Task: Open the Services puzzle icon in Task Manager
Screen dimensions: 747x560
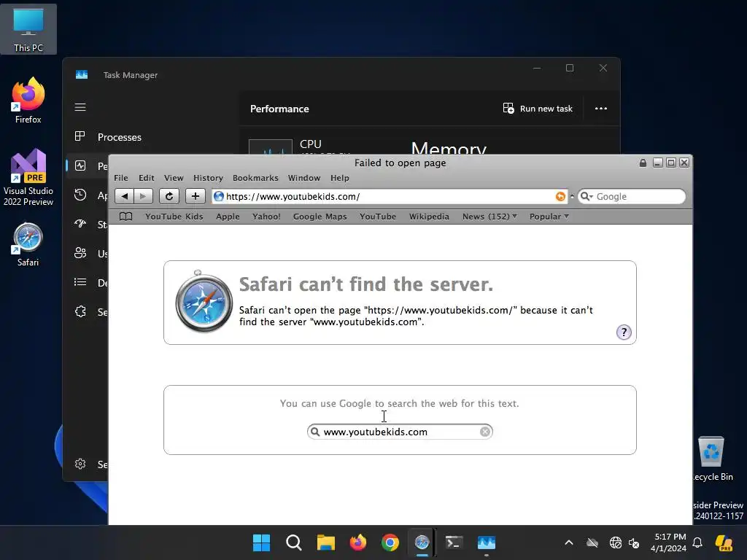Action: pyautogui.click(x=80, y=311)
